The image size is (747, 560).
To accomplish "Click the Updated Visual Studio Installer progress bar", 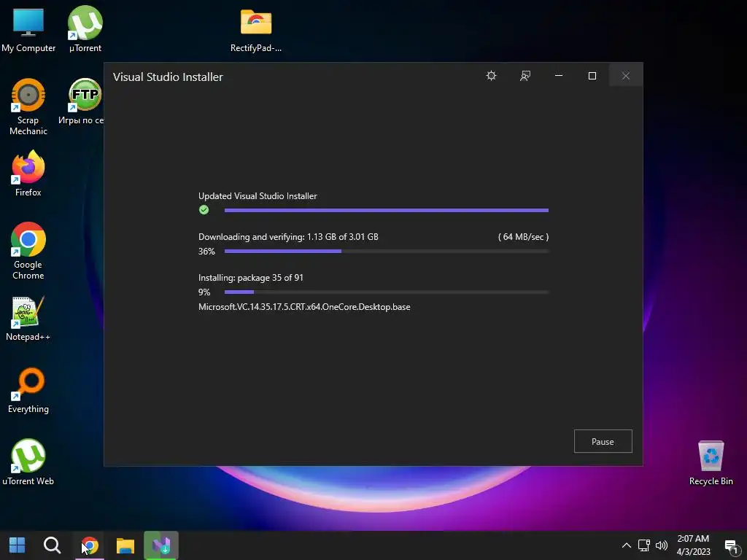I will (387, 210).
